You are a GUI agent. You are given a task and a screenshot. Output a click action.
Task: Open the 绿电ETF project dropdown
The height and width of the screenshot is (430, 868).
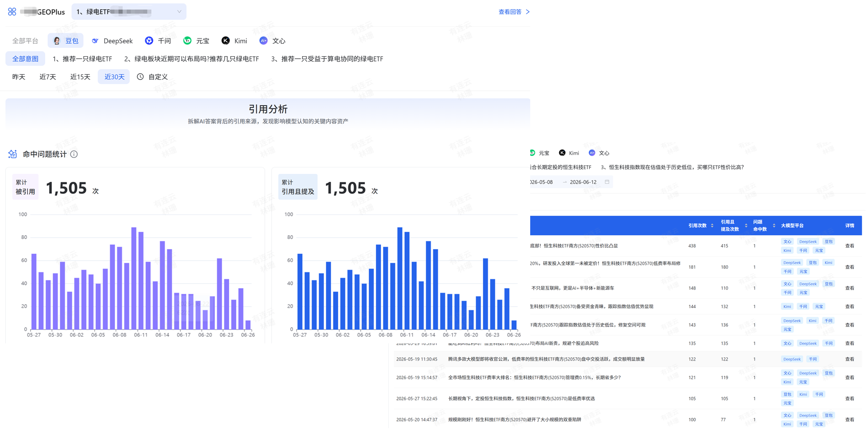click(x=129, y=11)
